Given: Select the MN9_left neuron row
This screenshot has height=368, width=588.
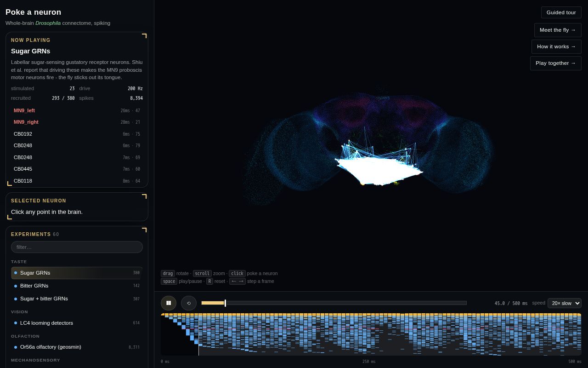Looking at the screenshot, I should point(77,110).
